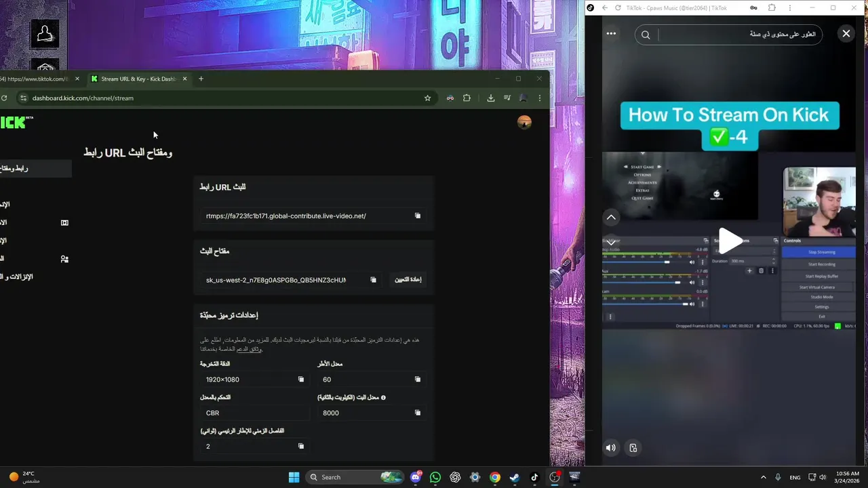Open Steam from the taskbar
The height and width of the screenshot is (488, 868).
(515, 477)
